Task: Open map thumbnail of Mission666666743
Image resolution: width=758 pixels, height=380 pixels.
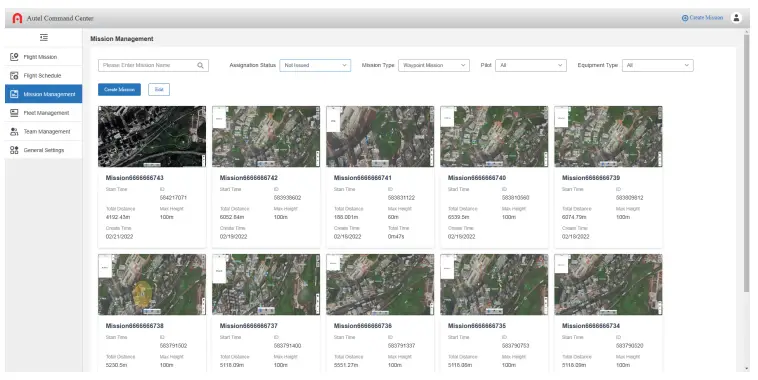Action: 152,136
